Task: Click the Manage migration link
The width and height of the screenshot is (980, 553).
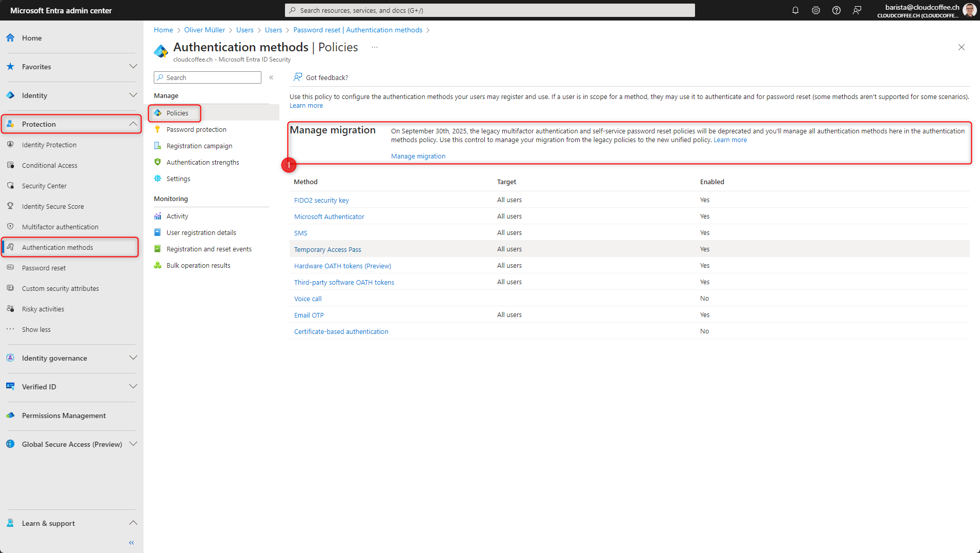Action: [418, 156]
